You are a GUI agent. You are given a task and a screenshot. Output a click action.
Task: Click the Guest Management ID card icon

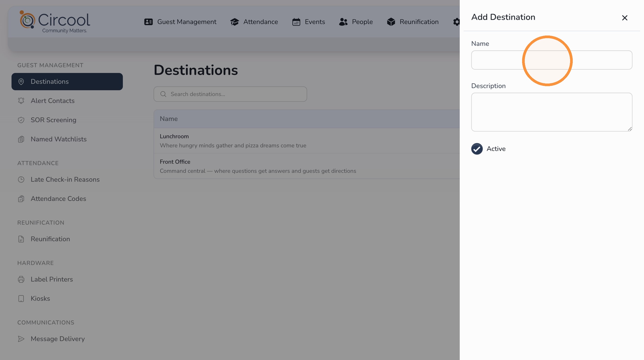click(149, 22)
